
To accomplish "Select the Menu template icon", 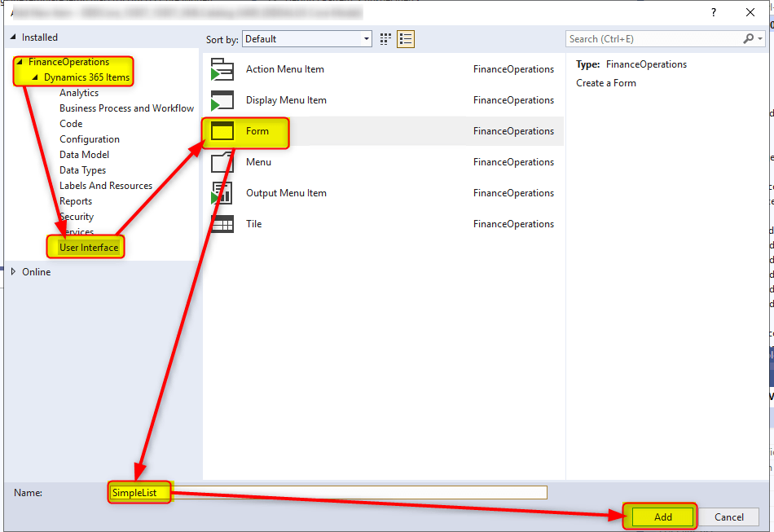I will point(222,163).
